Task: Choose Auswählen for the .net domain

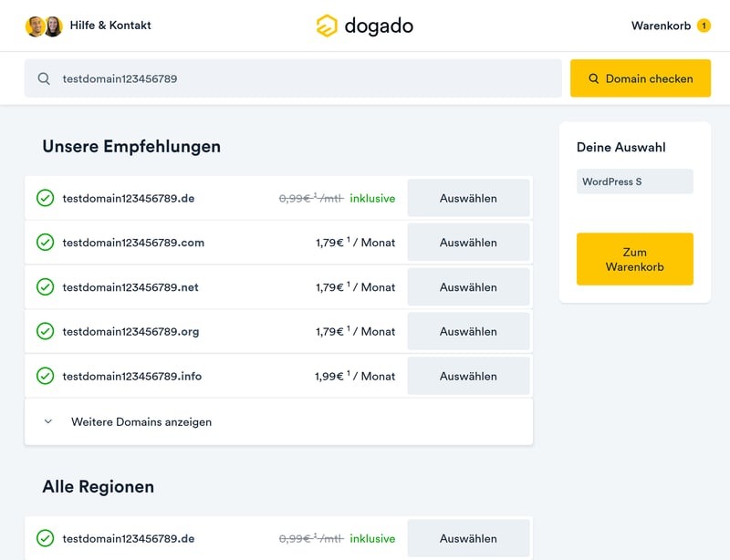Action: [x=468, y=287]
